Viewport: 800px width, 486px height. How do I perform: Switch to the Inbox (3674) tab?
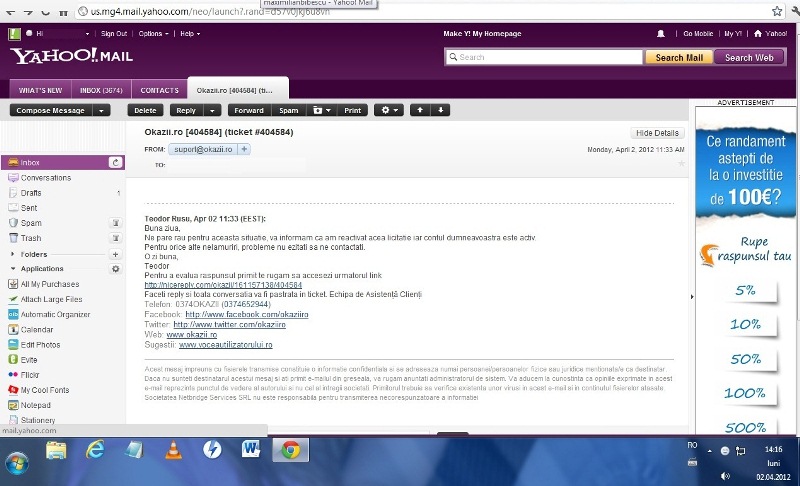[100, 90]
